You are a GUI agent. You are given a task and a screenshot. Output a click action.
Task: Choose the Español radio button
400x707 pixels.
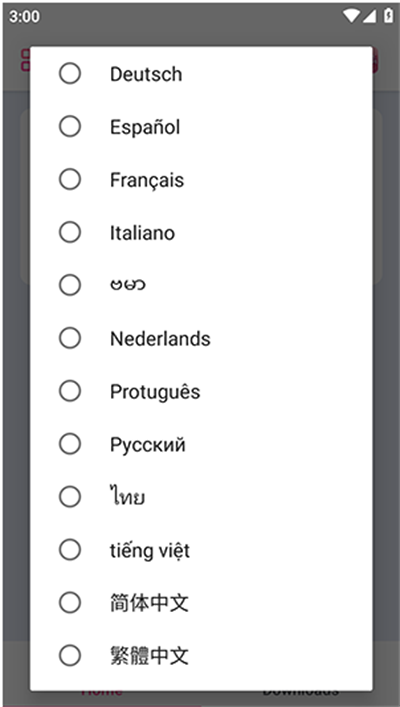point(70,127)
